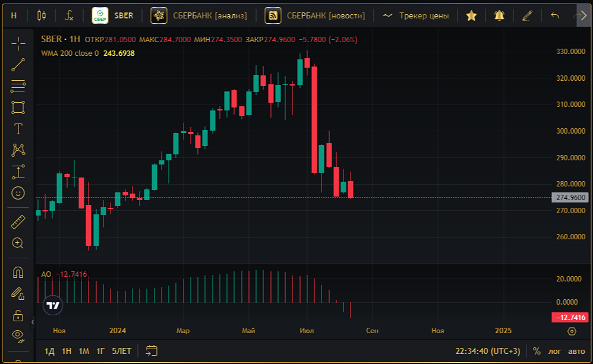593x364 pixels.
Task: Select the price range measurement tool
Action: click(x=18, y=172)
